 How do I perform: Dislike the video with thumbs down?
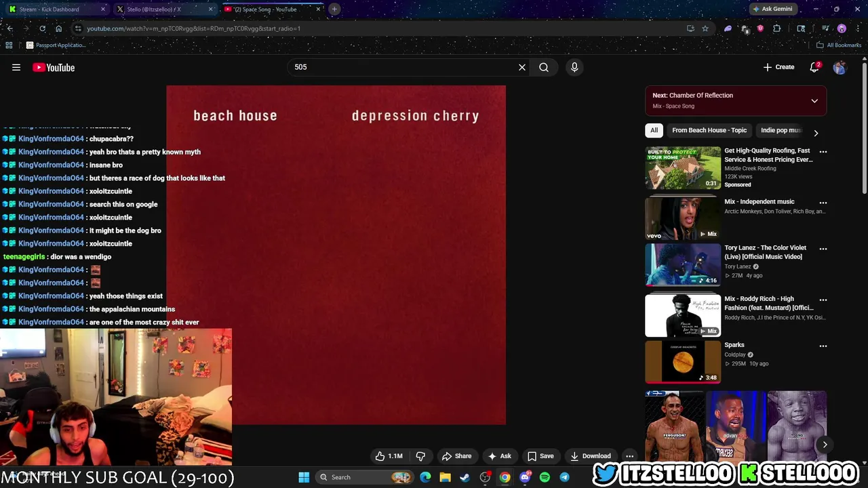[420, 456]
